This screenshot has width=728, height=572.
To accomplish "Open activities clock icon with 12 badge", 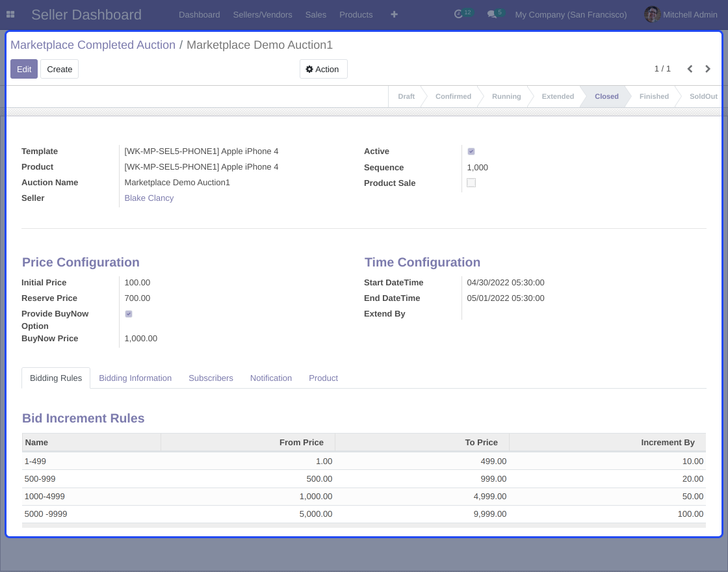I will point(463,14).
